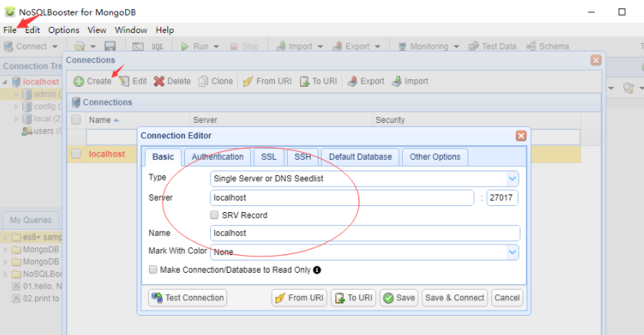Open the File menu
This screenshot has height=335, width=644.
click(9, 30)
